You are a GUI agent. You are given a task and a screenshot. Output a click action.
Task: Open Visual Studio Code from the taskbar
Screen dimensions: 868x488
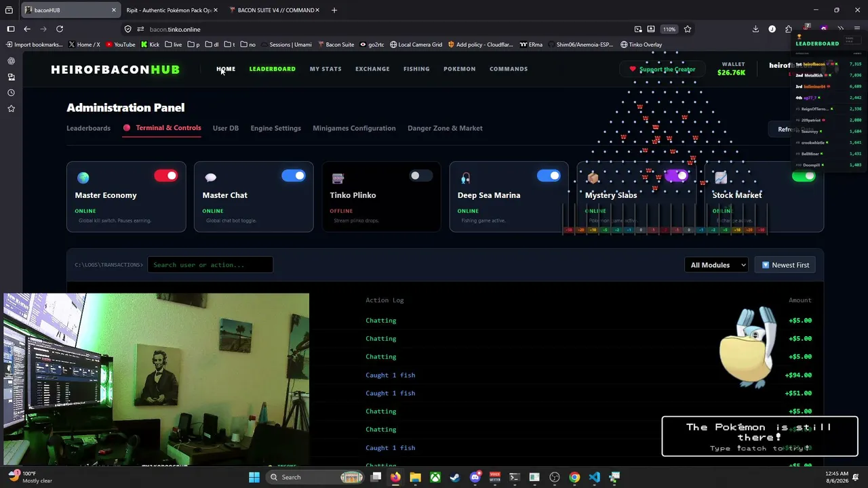(x=595, y=477)
